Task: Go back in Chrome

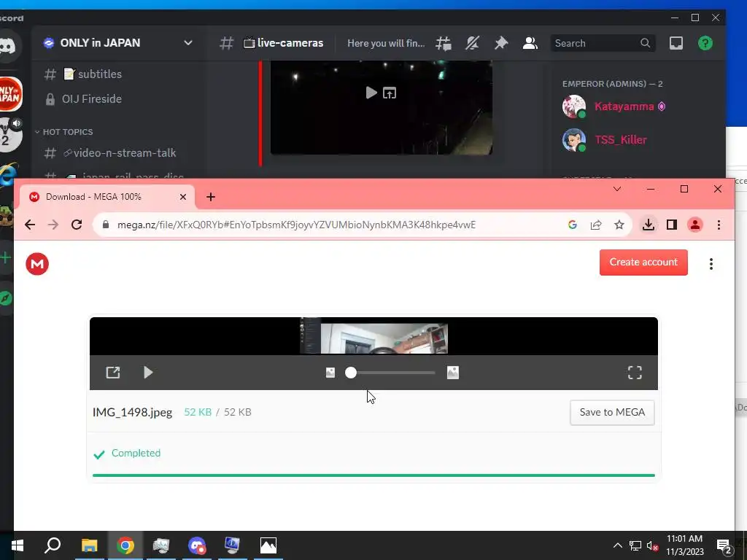Action: pos(29,225)
